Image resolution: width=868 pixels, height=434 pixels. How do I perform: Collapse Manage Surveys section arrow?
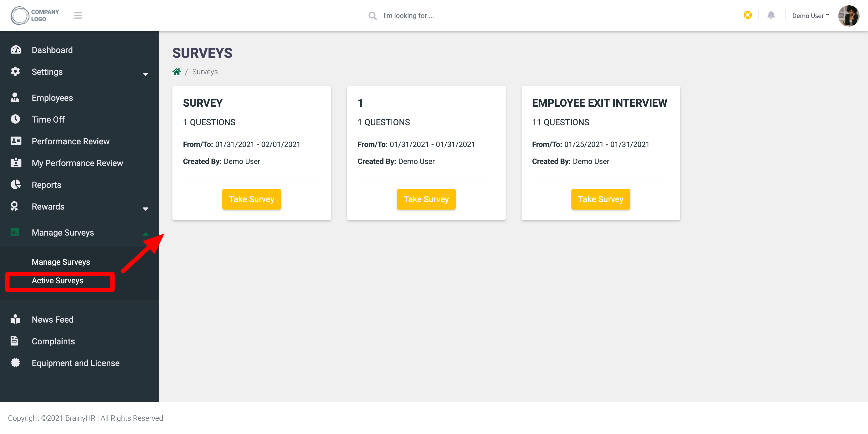pos(146,234)
